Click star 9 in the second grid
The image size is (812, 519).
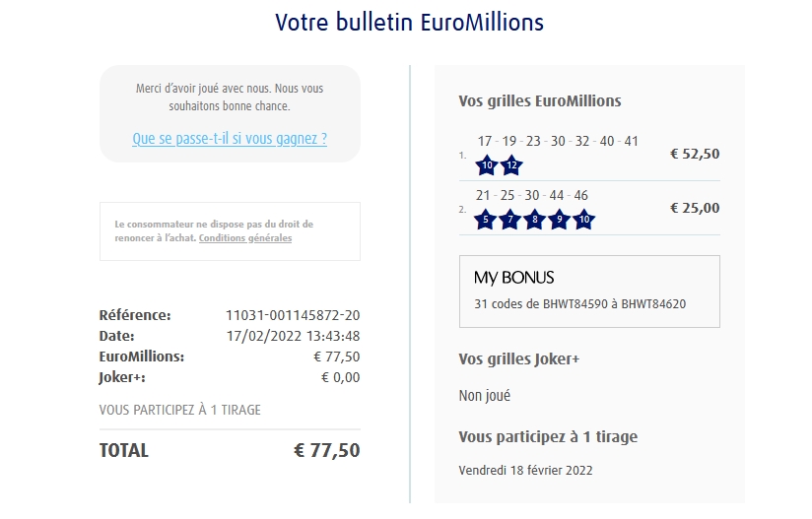(x=559, y=220)
